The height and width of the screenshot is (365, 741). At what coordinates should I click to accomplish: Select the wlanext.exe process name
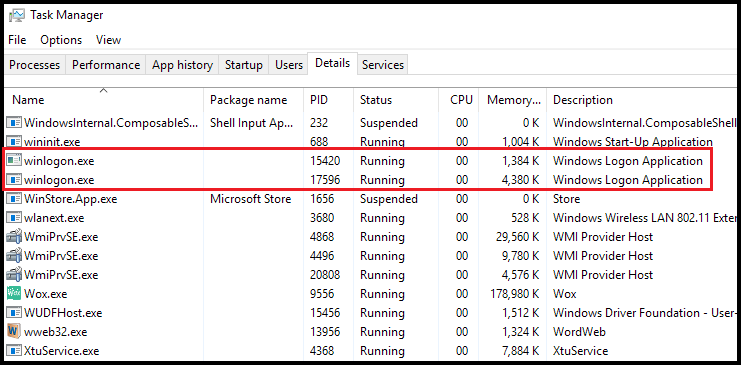[x=54, y=218]
